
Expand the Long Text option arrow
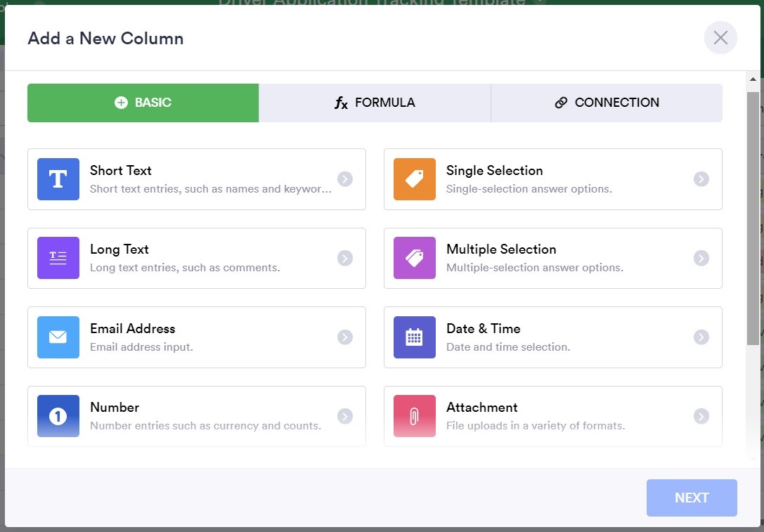344,258
